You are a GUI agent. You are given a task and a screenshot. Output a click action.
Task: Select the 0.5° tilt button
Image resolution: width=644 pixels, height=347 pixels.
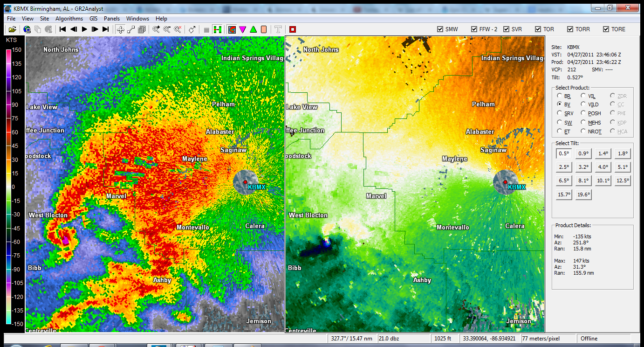[564, 153]
